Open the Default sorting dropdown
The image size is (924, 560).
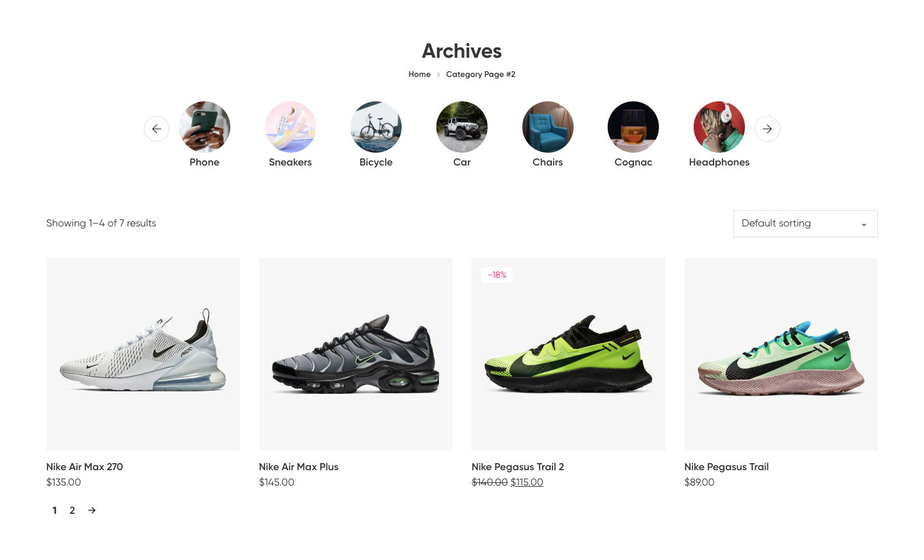[805, 224]
